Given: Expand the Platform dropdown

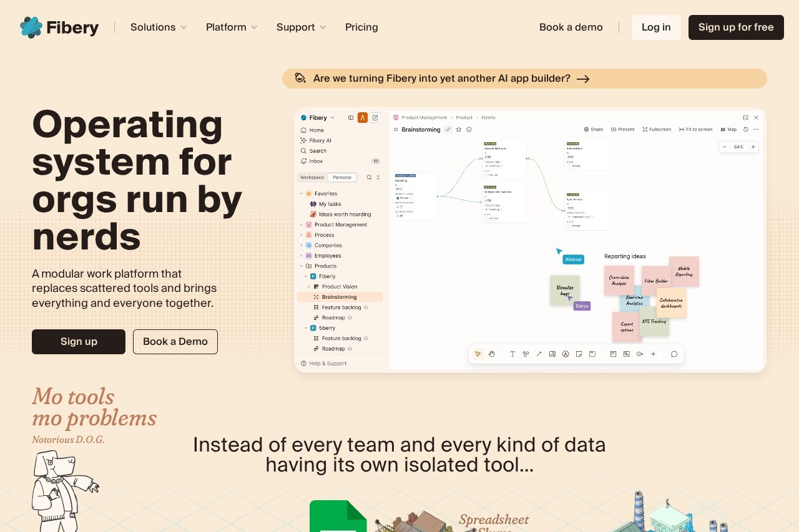Looking at the screenshot, I should click(232, 27).
